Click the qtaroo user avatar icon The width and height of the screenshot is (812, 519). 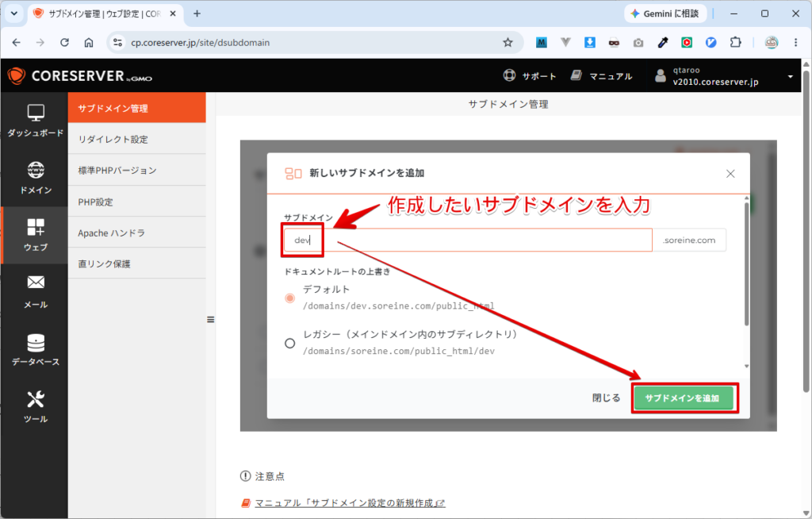pyautogui.click(x=661, y=76)
